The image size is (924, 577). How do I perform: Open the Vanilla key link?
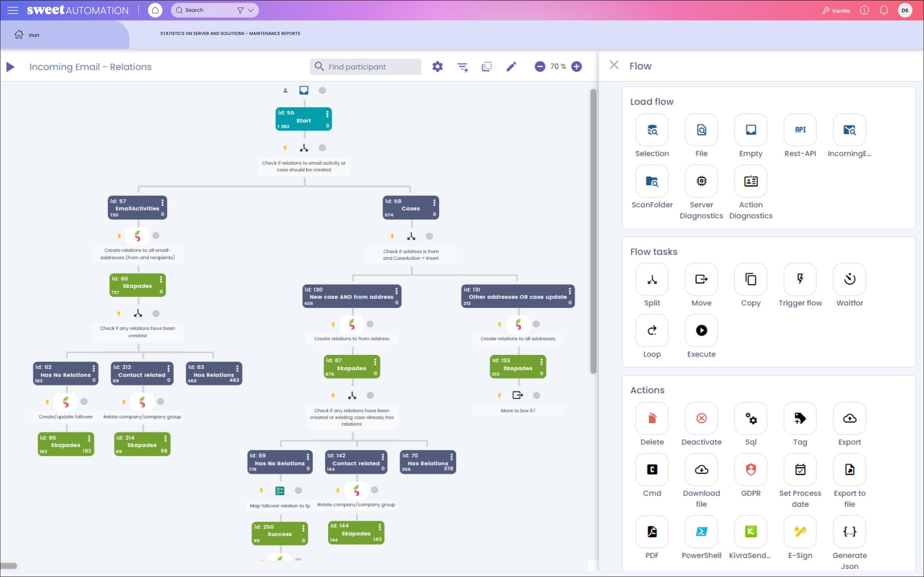tap(836, 11)
